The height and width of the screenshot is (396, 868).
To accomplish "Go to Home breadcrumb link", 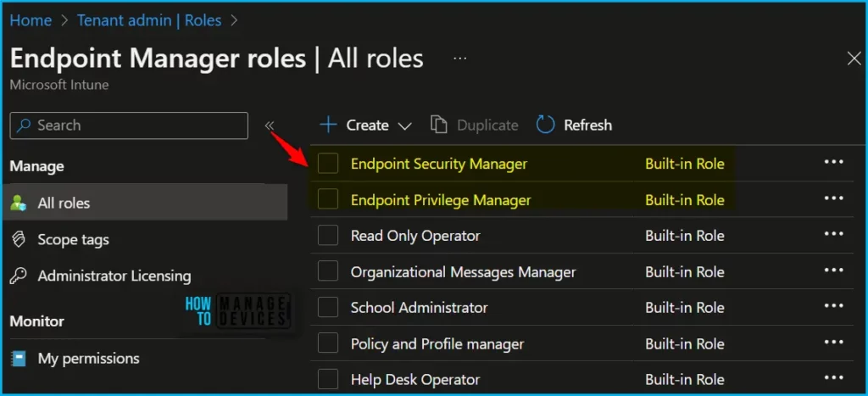I will pos(31,20).
